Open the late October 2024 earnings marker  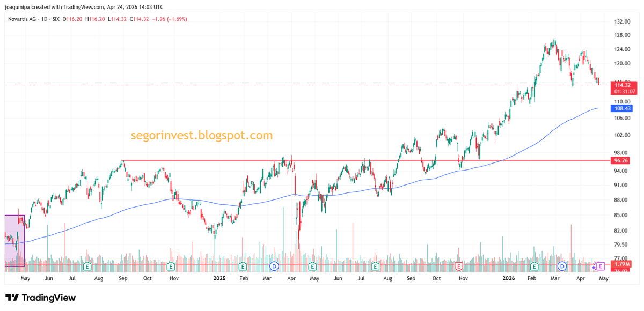point(171,266)
